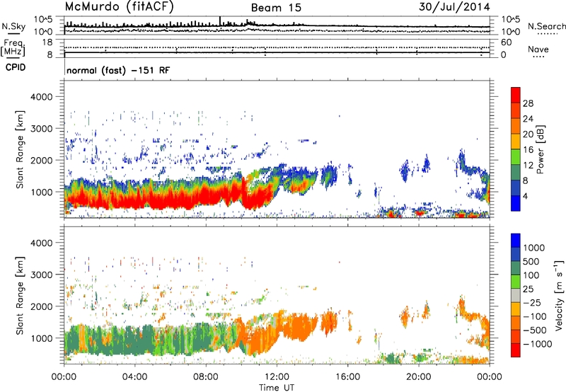566x392 pixels.
Task: Pick the light green 12-16 dB Power swatch
Action: point(516,156)
